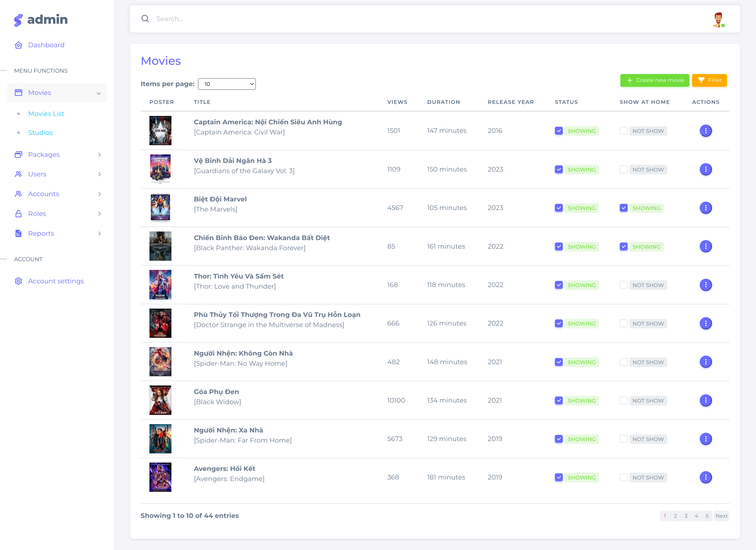Open actions menu for Doctor Strange in the Multiverse
The width and height of the screenshot is (756, 550).
705,323
